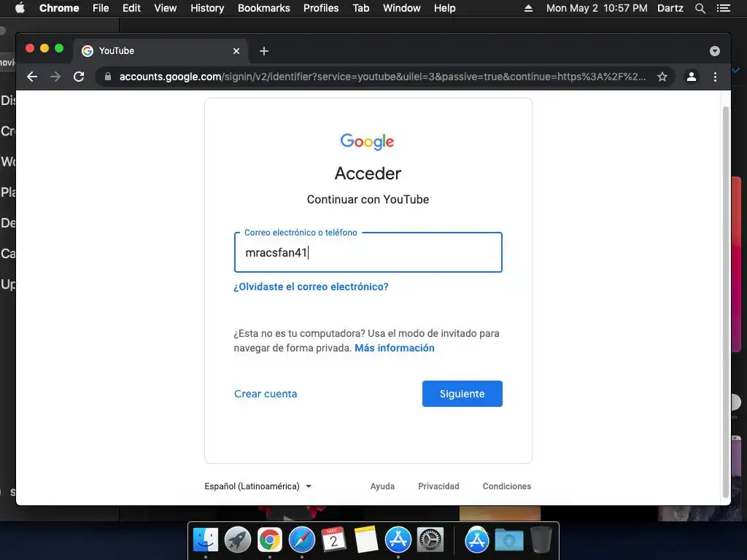Click the email or phone input field
The width and height of the screenshot is (747, 560).
tap(368, 252)
